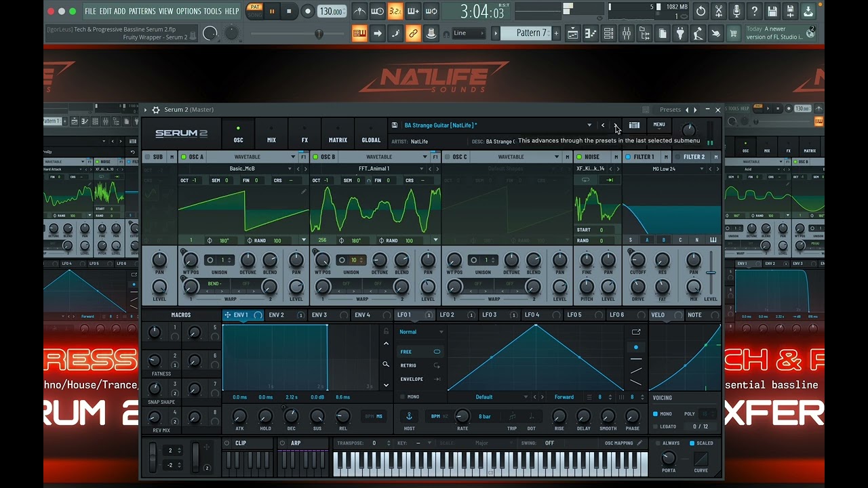Toggle FILTER 1 enable switch
Screen dimensions: 868x488
[x=628, y=157]
